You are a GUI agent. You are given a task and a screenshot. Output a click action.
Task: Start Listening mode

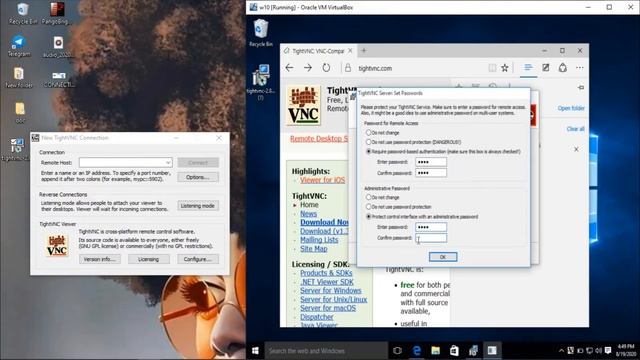(198, 206)
